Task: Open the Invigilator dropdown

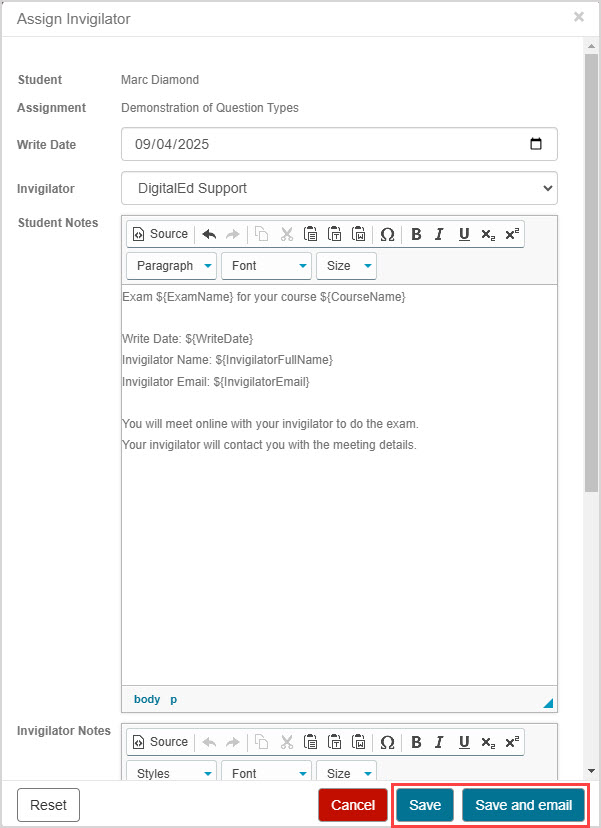Action: 339,188
